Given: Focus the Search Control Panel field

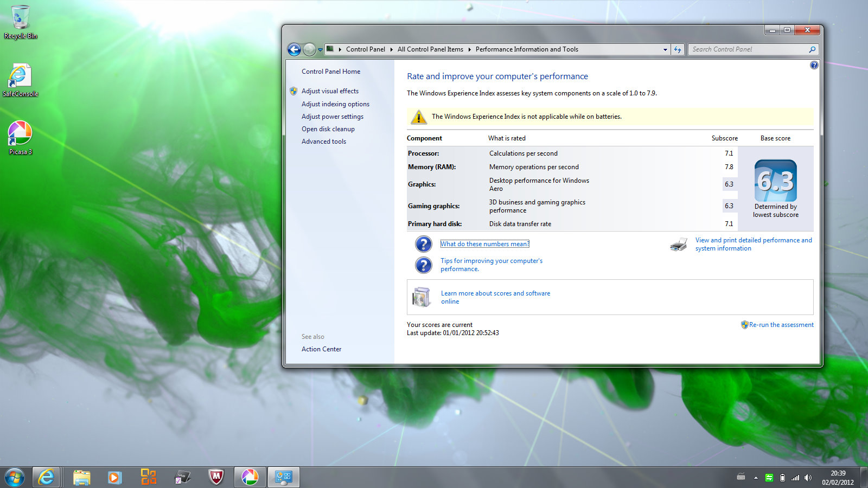Looking at the screenshot, I should [x=753, y=49].
